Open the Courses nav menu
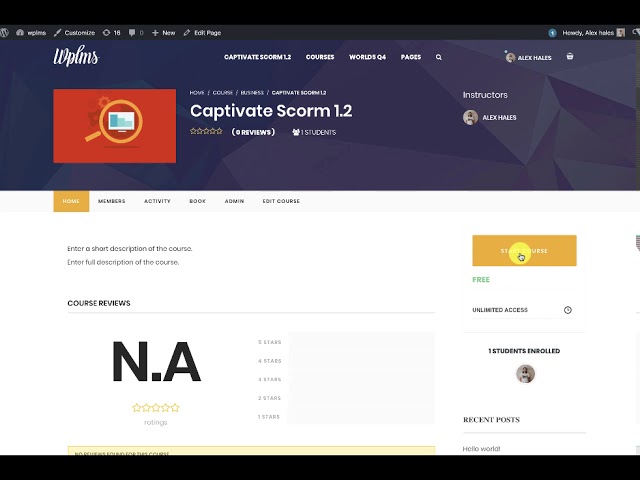This screenshot has height=480, width=640. [320, 57]
